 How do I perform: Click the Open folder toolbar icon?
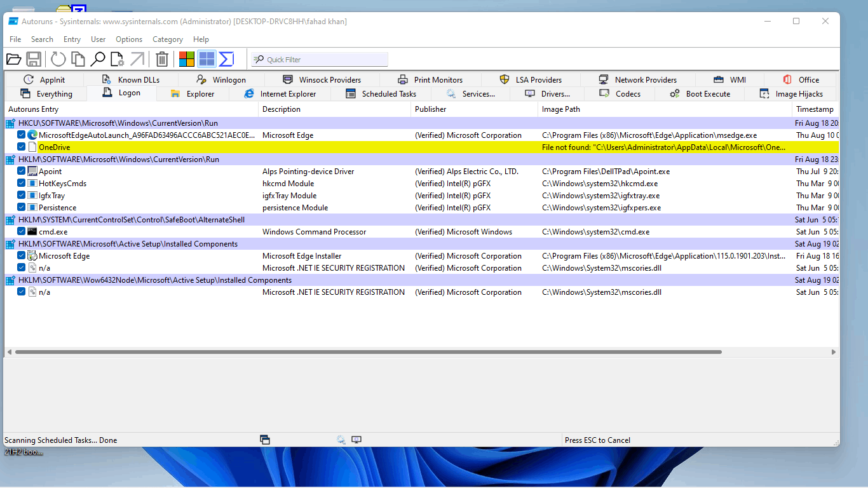pyautogui.click(x=13, y=59)
